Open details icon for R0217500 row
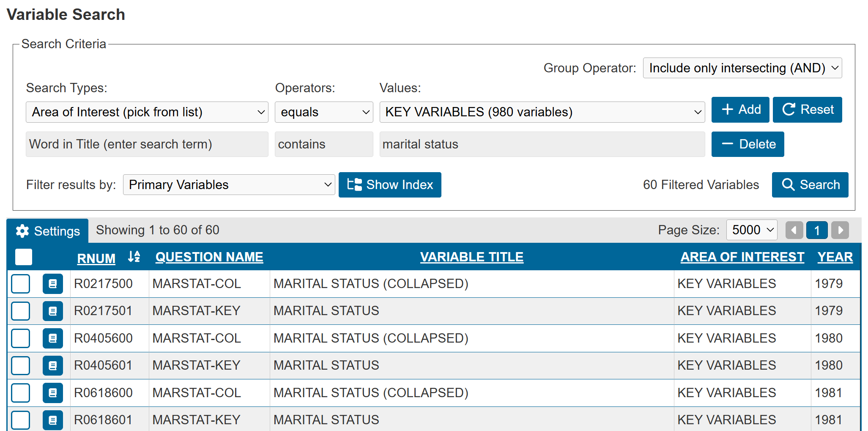The height and width of the screenshot is (431, 868). point(53,284)
